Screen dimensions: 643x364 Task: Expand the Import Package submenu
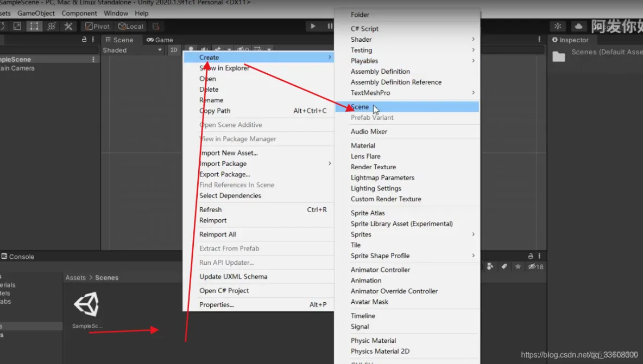(259, 163)
